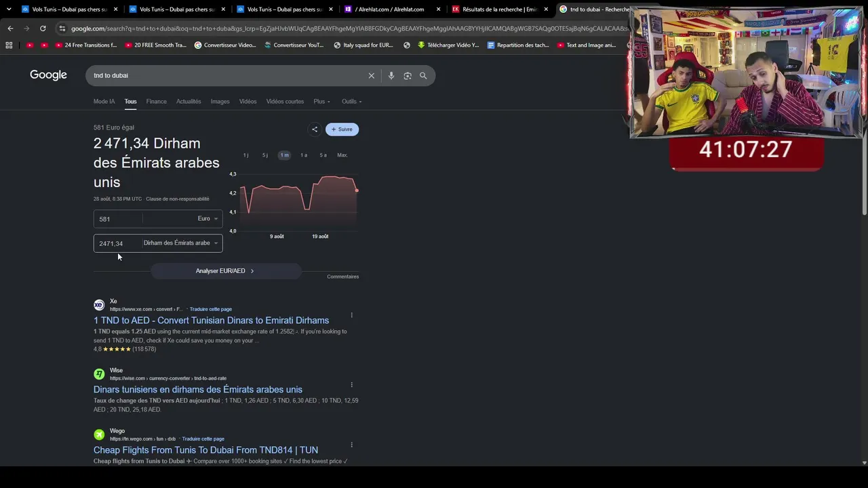Reload the current Google page
This screenshot has width=868, height=488.
43,28
